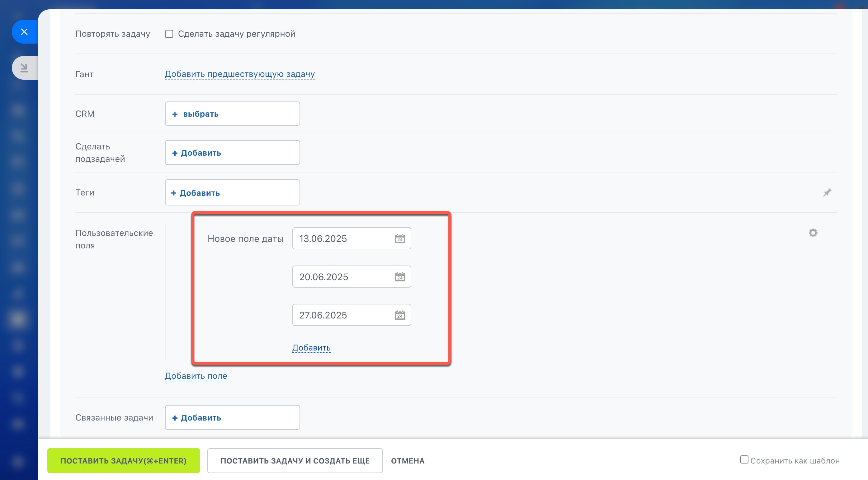Open CRM 'выбрать' selector

tap(232, 114)
